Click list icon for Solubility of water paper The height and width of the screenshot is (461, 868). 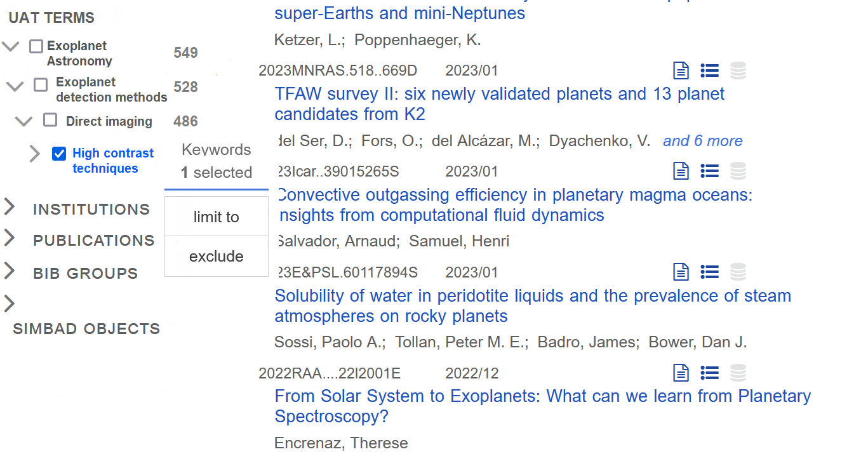709,272
